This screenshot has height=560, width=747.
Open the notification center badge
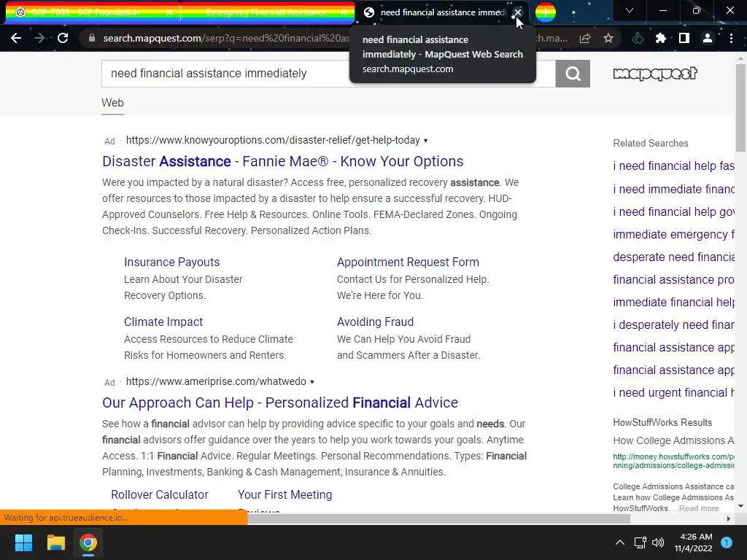pyautogui.click(x=727, y=542)
